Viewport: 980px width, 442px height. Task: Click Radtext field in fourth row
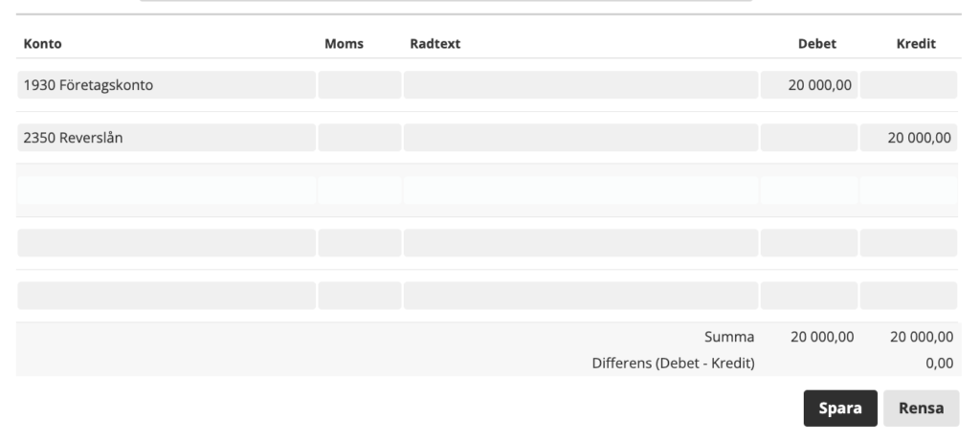pyautogui.click(x=580, y=243)
